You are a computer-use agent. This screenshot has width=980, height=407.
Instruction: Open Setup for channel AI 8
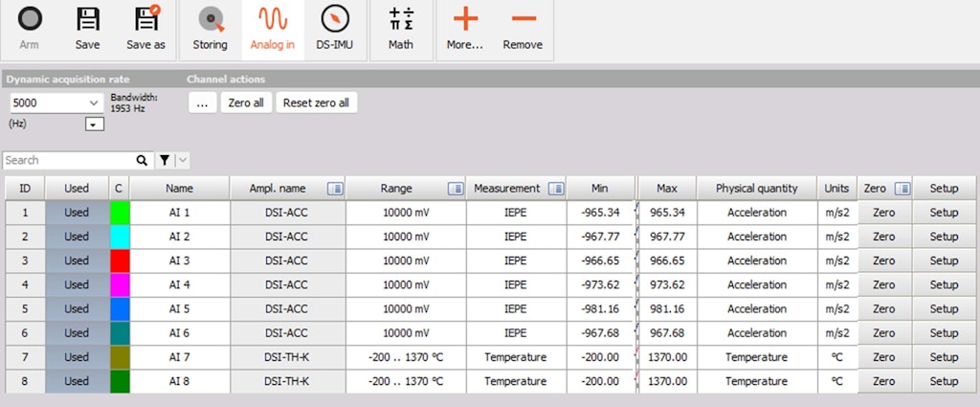[944, 381]
